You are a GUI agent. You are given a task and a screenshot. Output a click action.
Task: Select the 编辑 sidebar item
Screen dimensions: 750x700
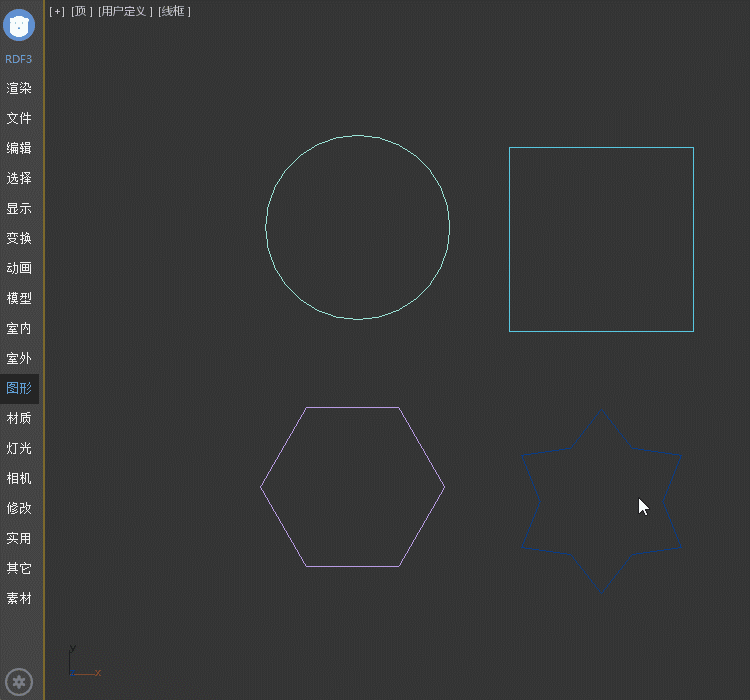point(19,148)
